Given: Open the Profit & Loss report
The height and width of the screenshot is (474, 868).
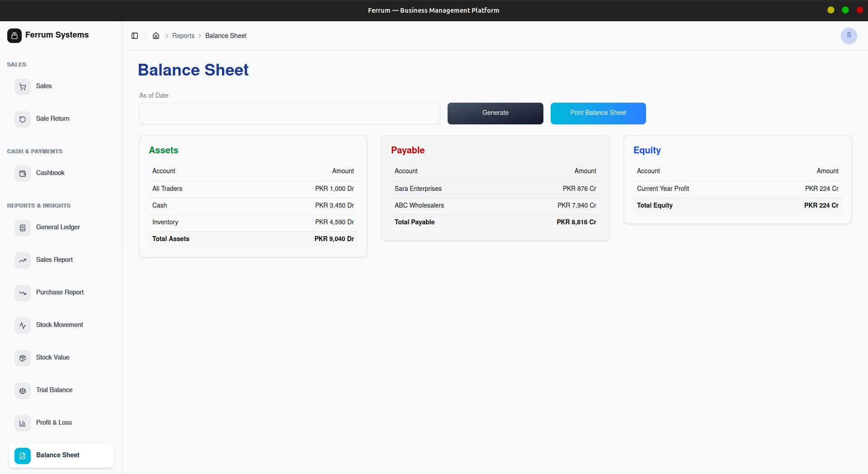Looking at the screenshot, I should (x=61, y=423).
